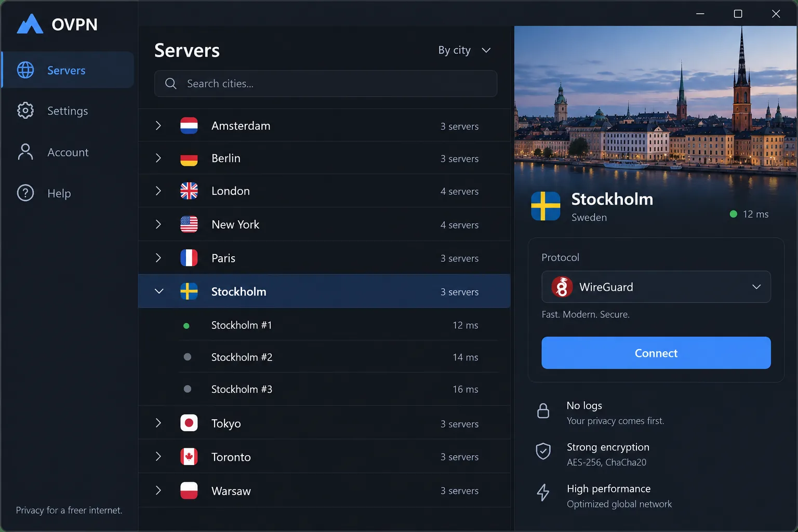
Task: Click the 14 ms latency value
Action: tap(465, 357)
